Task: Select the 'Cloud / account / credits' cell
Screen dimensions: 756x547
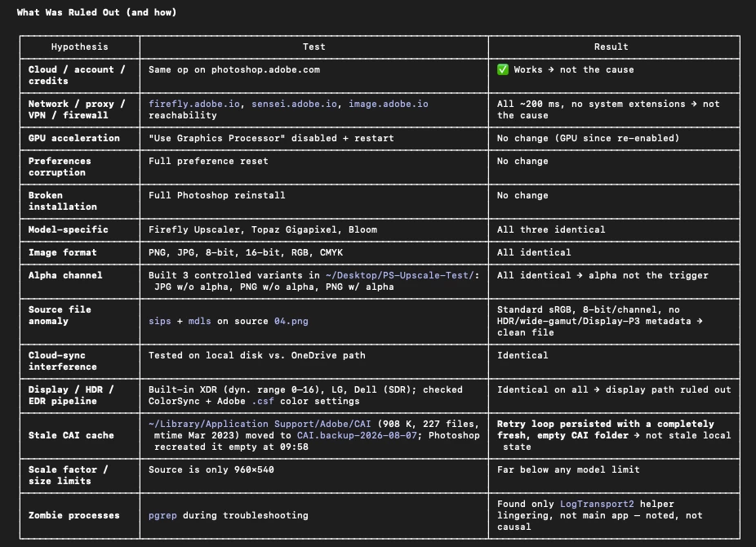Action: coord(79,76)
